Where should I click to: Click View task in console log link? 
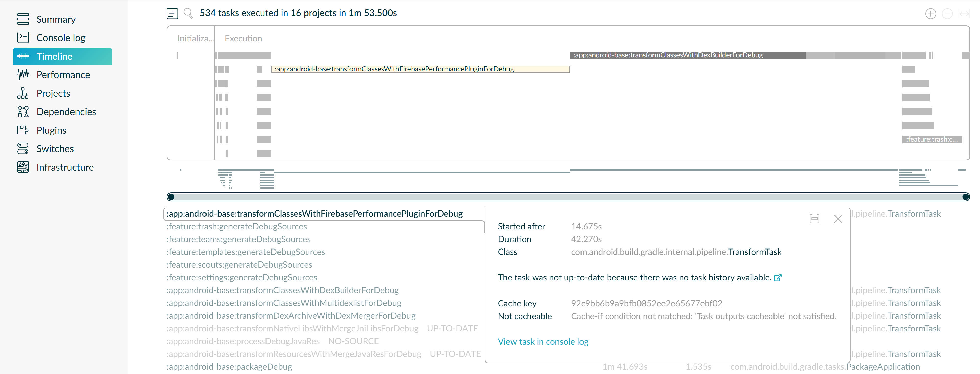click(x=543, y=342)
